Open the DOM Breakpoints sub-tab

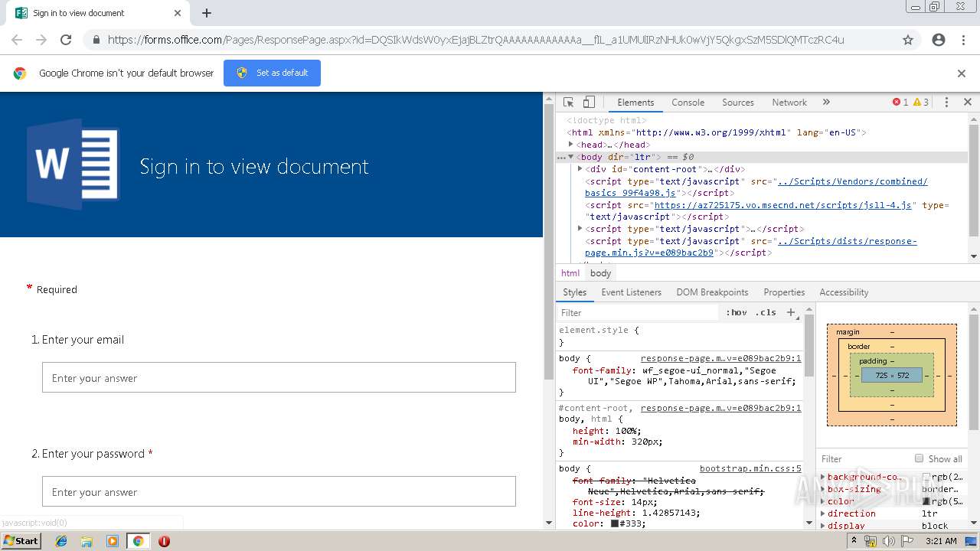pyautogui.click(x=712, y=292)
